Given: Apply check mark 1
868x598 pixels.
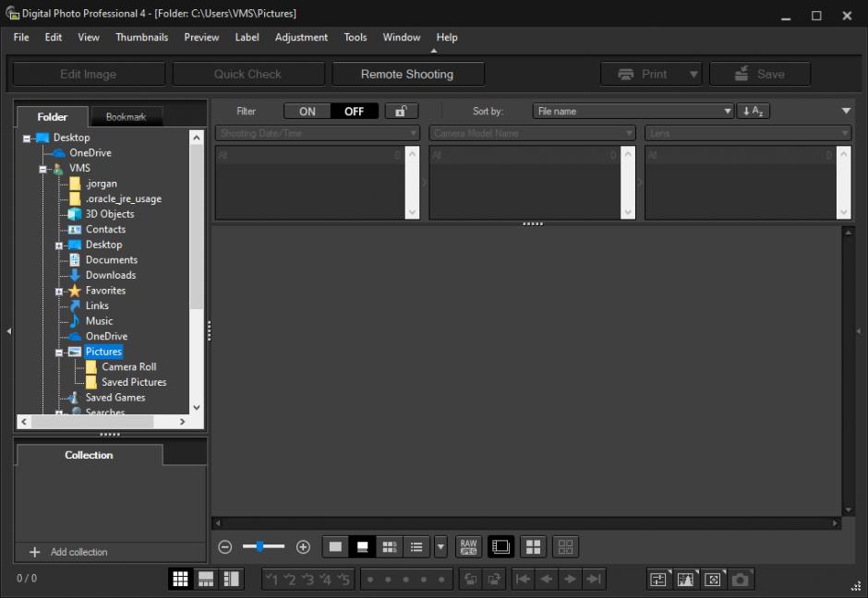Looking at the screenshot, I should 271,580.
